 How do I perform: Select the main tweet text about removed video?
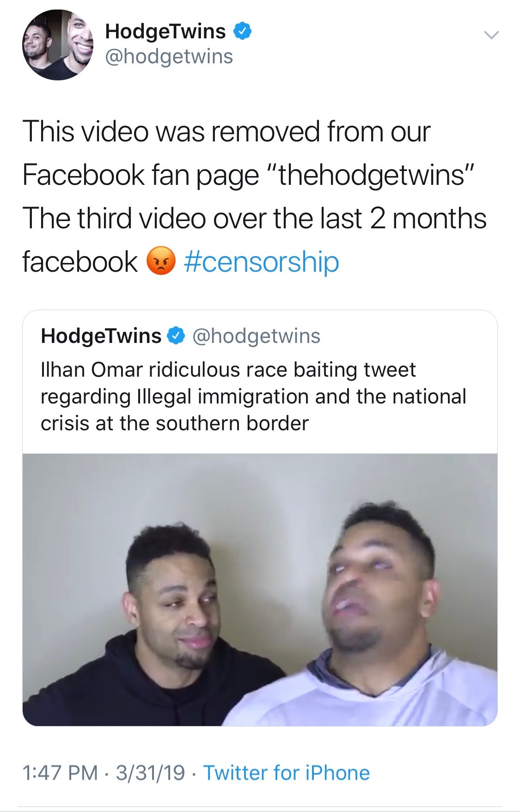[254, 196]
